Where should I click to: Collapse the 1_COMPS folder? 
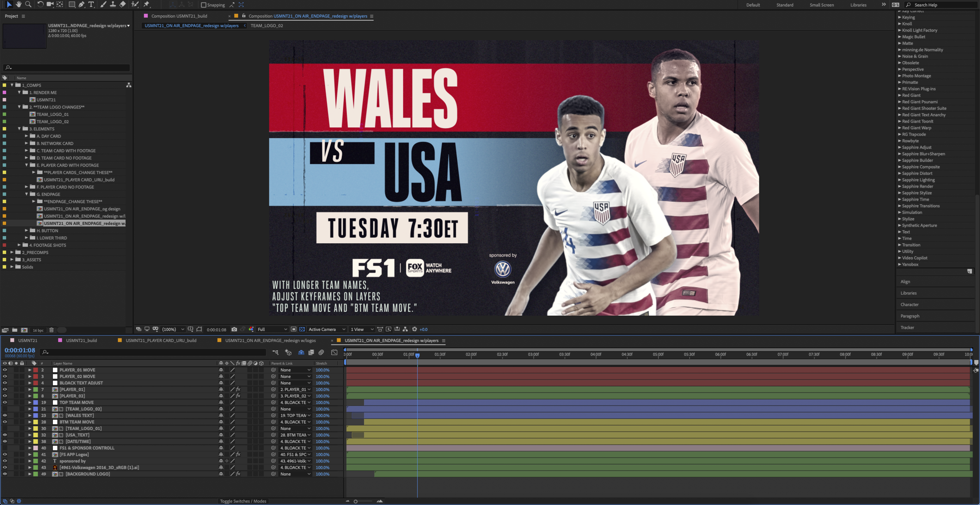click(12, 85)
